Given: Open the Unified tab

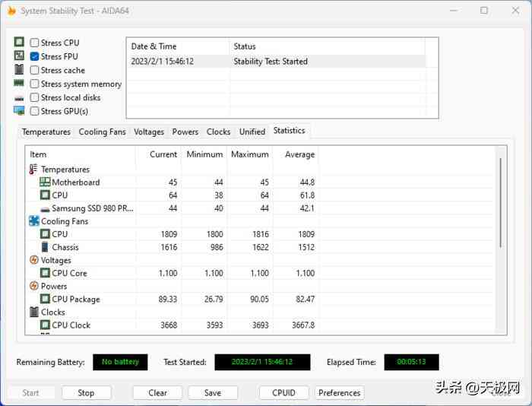Looking at the screenshot, I should tap(252, 132).
